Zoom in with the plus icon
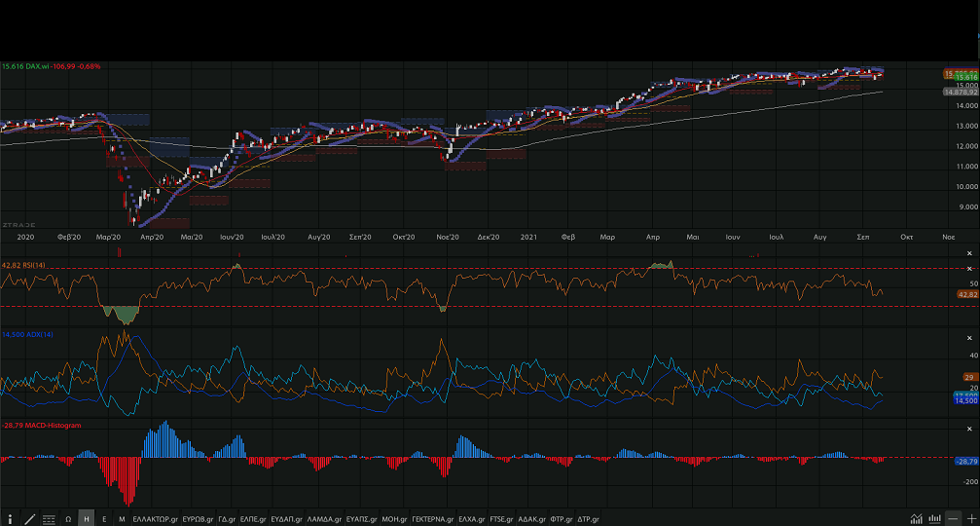Image resolution: width=980 pixels, height=526 pixels. (x=970, y=519)
